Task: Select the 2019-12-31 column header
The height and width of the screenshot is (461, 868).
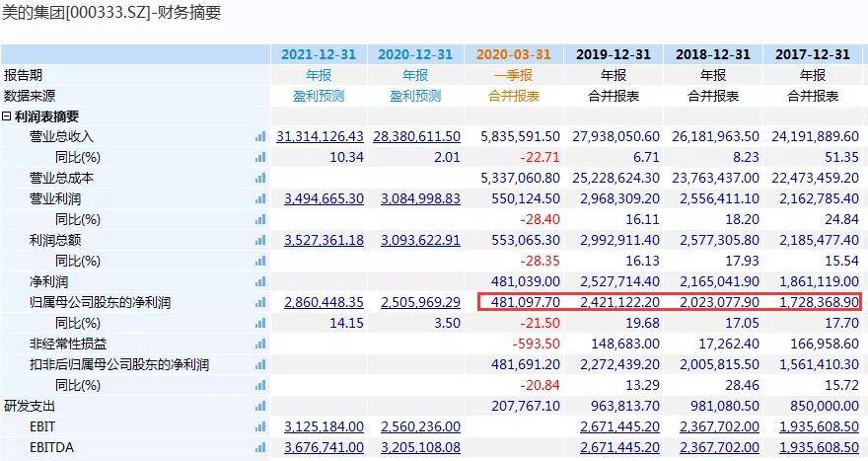Action: 614,54
